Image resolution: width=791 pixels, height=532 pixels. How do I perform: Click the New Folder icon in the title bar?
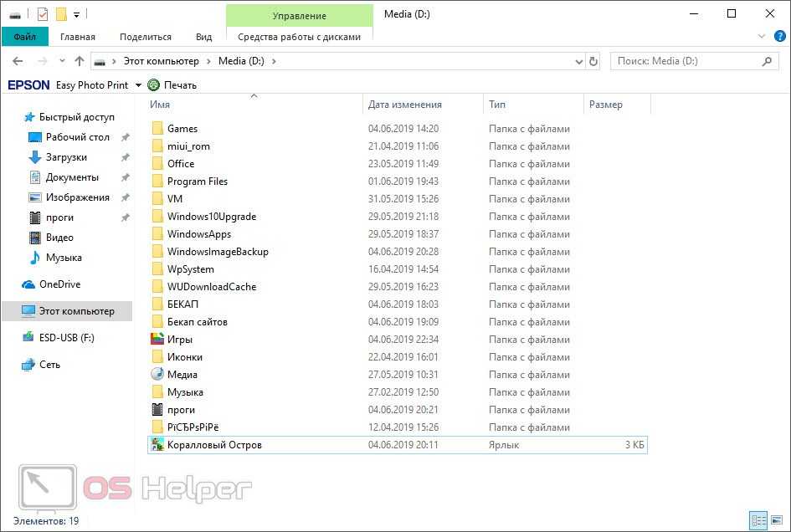coord(60,14)
